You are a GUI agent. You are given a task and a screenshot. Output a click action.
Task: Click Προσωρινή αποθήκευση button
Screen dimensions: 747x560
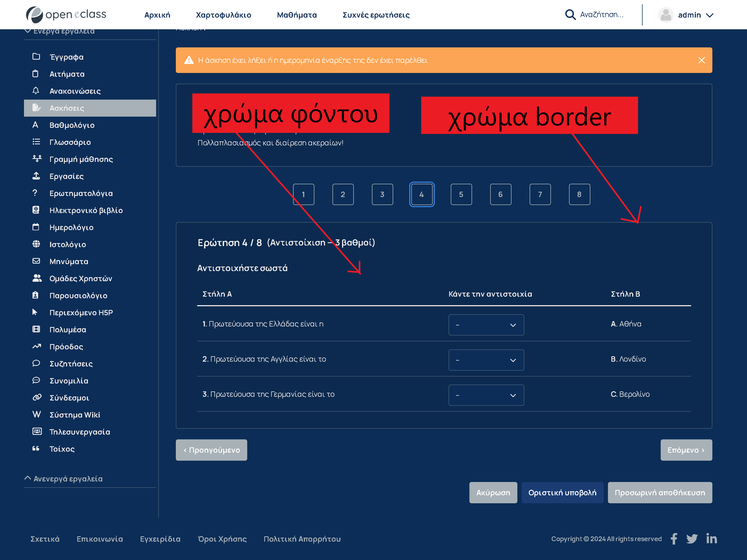point(660,492)
